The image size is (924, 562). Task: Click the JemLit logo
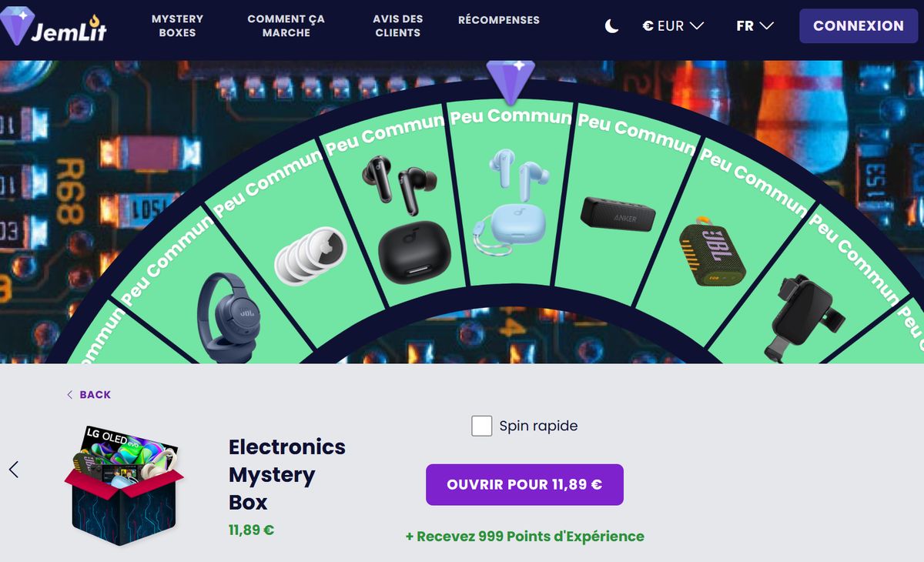click(x=54, y=25)
